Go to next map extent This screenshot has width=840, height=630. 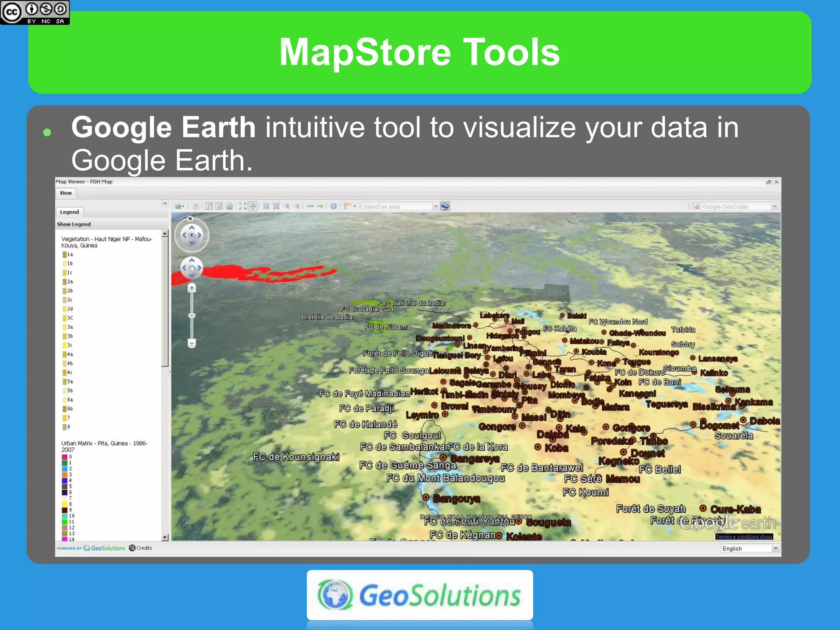click(x=320, y=206)
